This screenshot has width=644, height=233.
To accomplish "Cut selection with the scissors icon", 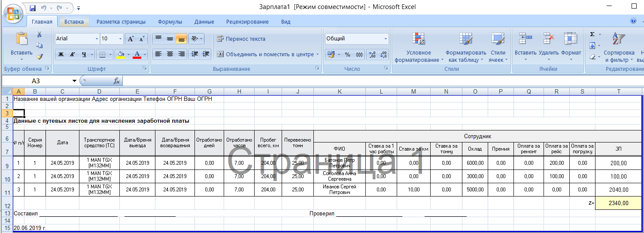I will coord(39,35).
